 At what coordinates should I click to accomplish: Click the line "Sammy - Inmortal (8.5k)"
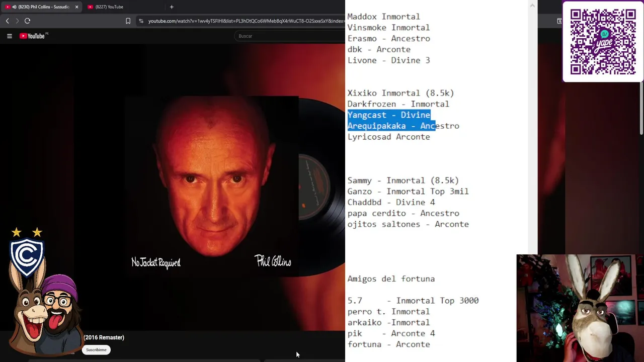pyautogui.click(x=403, y=180)
